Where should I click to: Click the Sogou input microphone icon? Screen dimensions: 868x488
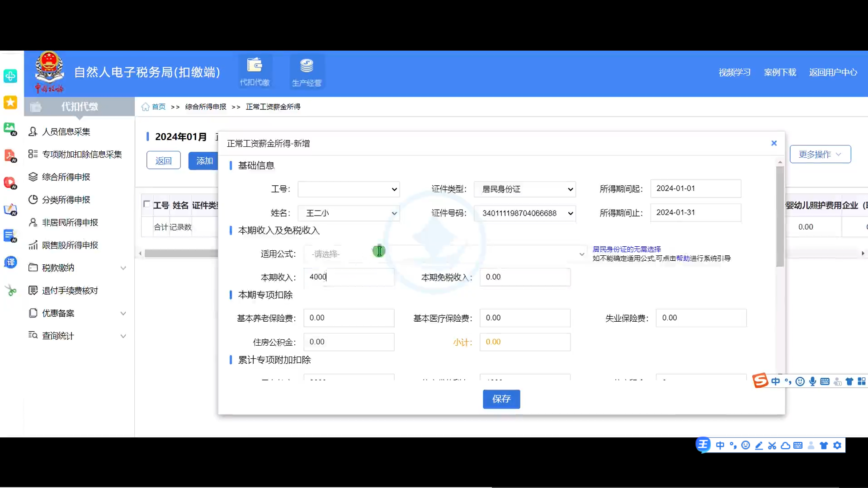pyautogui.click(x=812, y=381)
